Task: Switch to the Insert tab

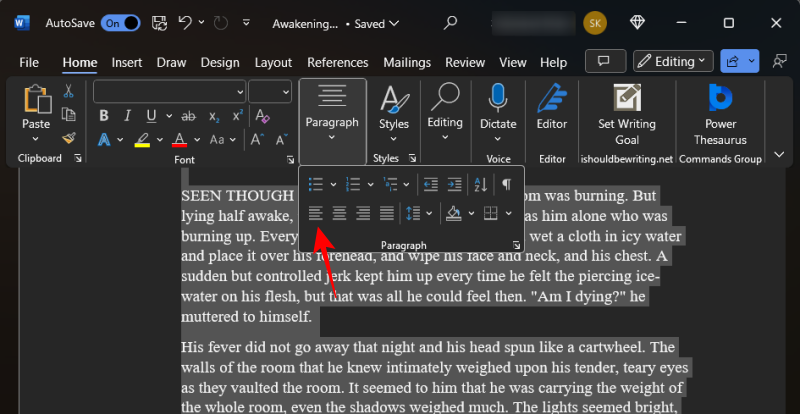Action: pos(127,62)
